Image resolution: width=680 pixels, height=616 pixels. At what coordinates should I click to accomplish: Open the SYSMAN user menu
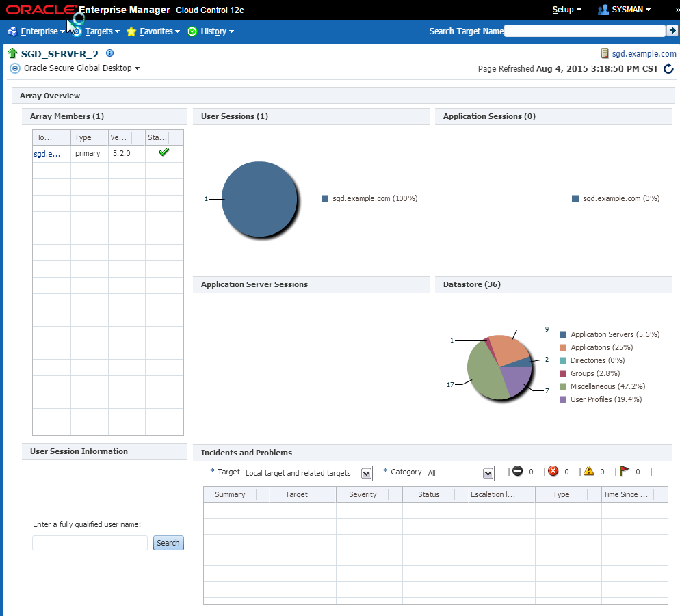pyautogui.click(x=631, y=10)
